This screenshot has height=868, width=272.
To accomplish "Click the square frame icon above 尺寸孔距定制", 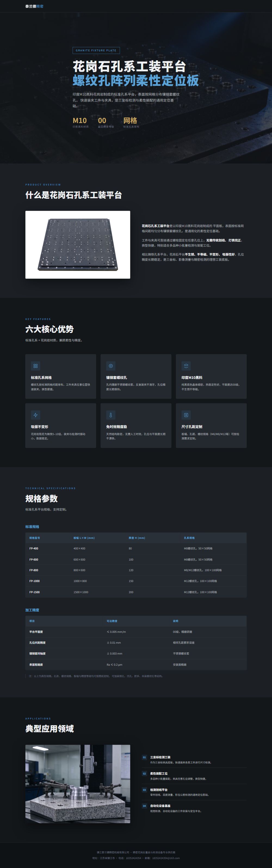I will coord(186,415).
